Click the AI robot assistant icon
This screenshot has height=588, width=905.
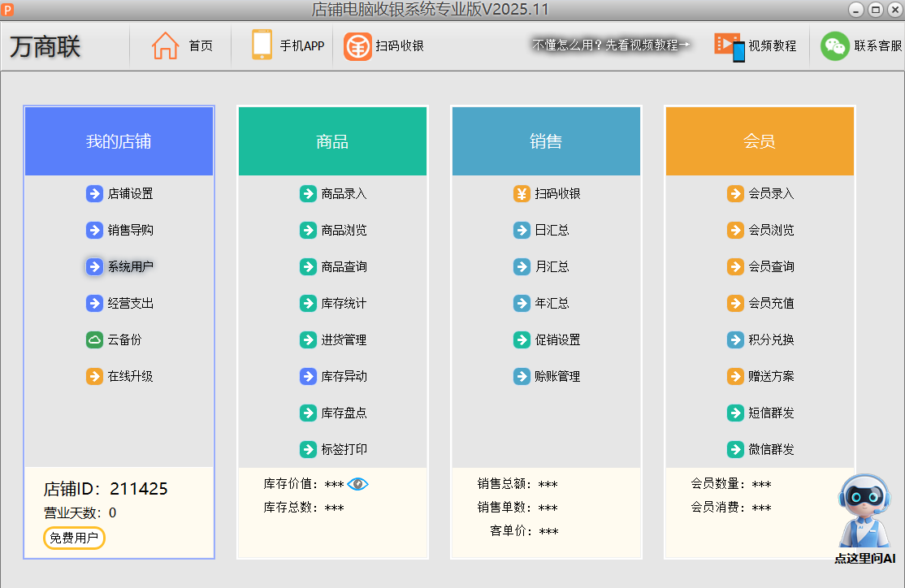point(864,512)
